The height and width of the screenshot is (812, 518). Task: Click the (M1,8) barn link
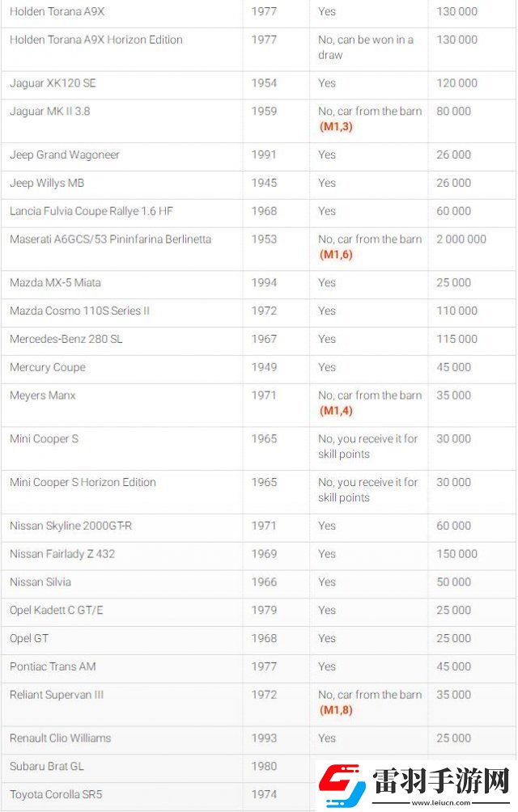(336, 710)
